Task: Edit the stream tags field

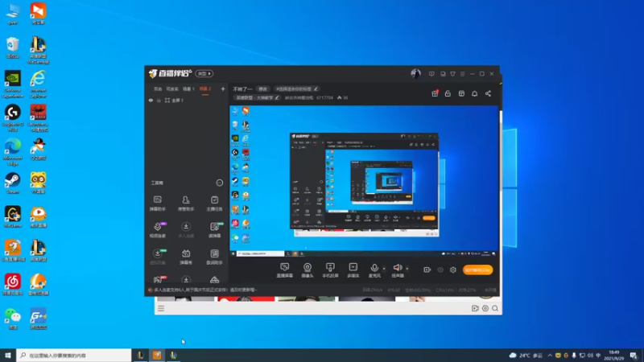Action: [x=296, y=89]
